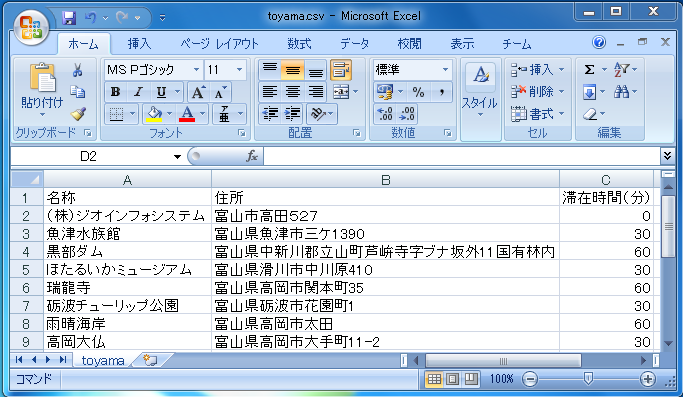
Task: Apply the comma number style
Action: pyautogui.click(x=442, y=92)
